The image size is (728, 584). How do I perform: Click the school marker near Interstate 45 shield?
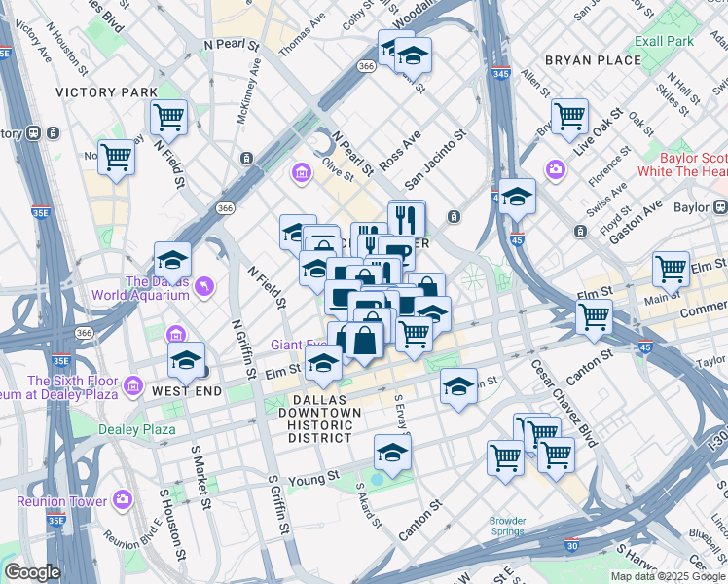pos(517,200)
